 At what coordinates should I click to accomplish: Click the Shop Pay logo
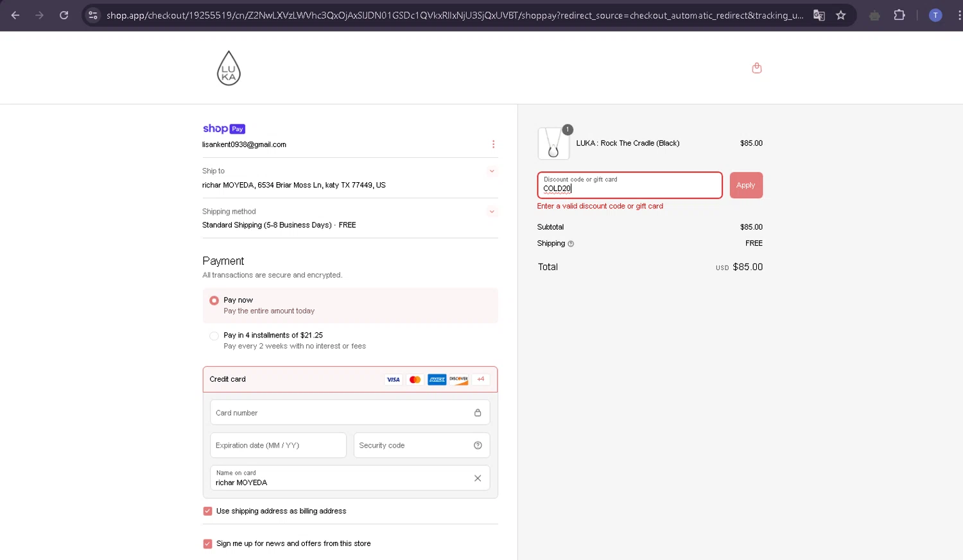[224, 129]
